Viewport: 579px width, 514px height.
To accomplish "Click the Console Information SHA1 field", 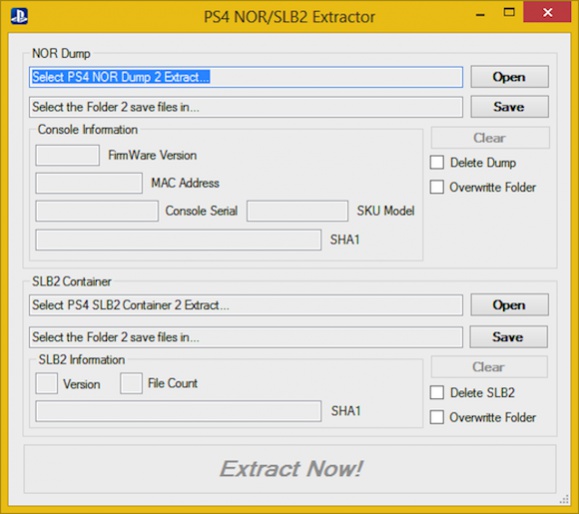I will pos(178,240).
